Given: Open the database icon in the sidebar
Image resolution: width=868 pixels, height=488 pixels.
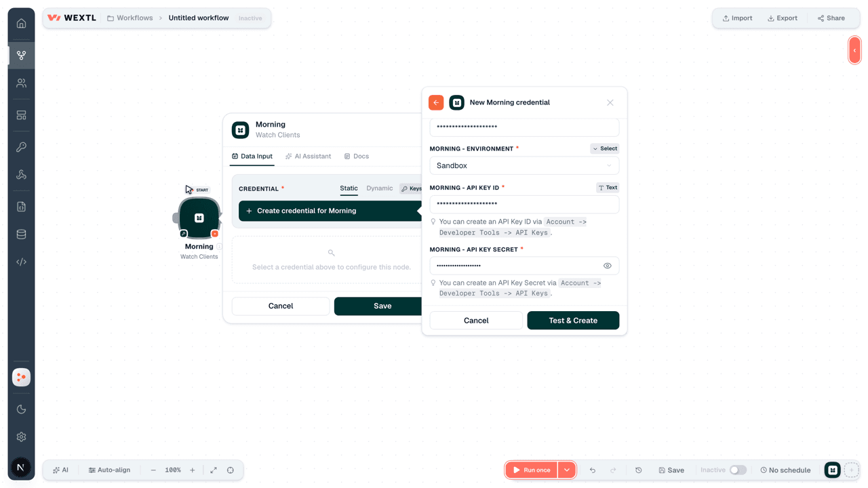Looking at the screenshot, I should tap(21, 235).
